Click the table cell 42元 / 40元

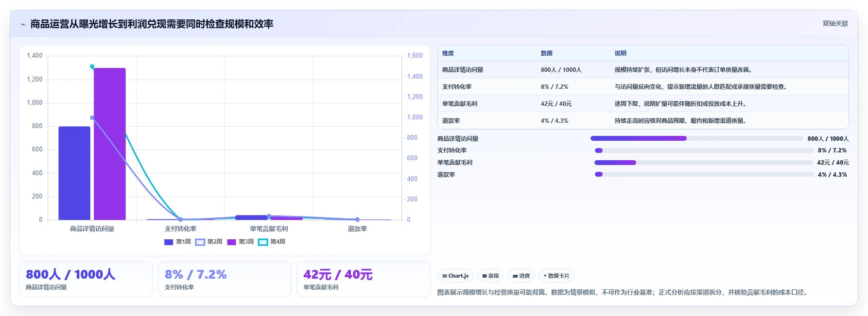(x=556, y=104)
